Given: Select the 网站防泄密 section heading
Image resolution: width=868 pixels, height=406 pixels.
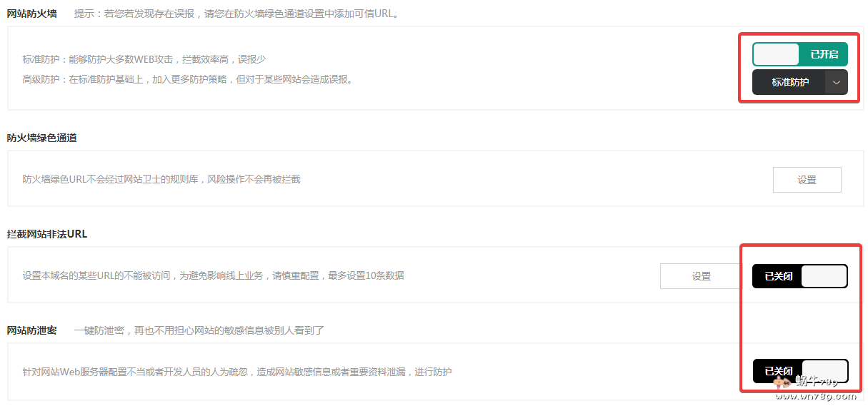Looking at the screenshot, I should [32, 330].
